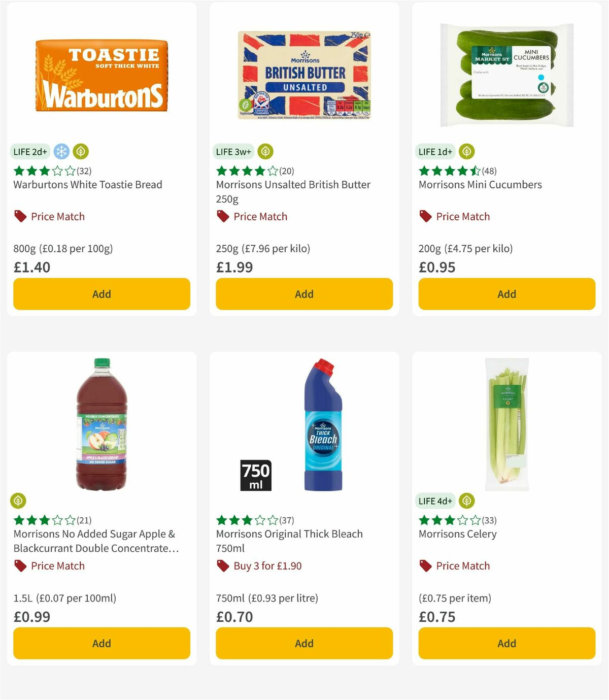The image size is (609, 700).
Task: Click the leaf icon on Morrisons Mini Cucumbers card
Action: tap(466, 151)
